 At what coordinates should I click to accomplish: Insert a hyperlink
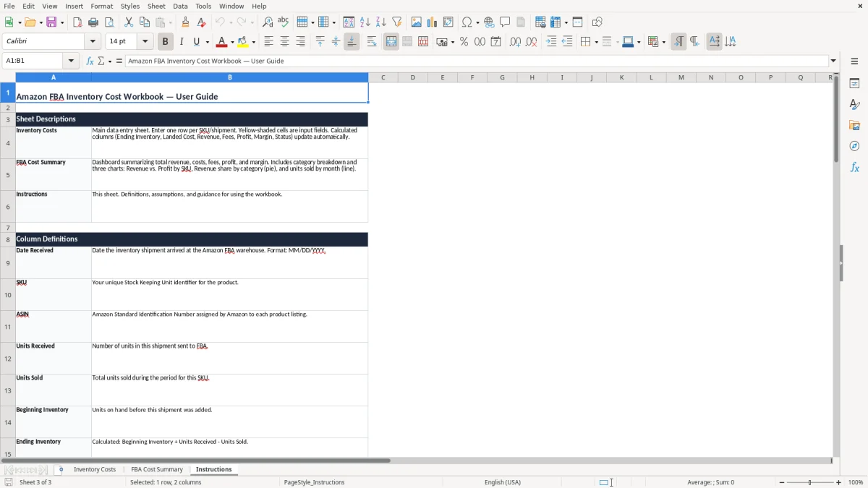click(489, 22)
